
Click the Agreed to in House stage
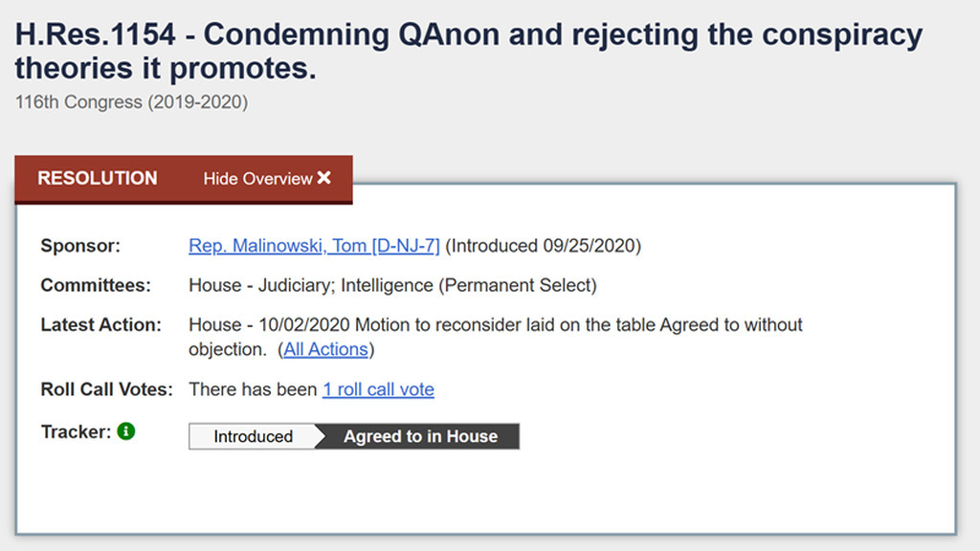coord(420,436)
